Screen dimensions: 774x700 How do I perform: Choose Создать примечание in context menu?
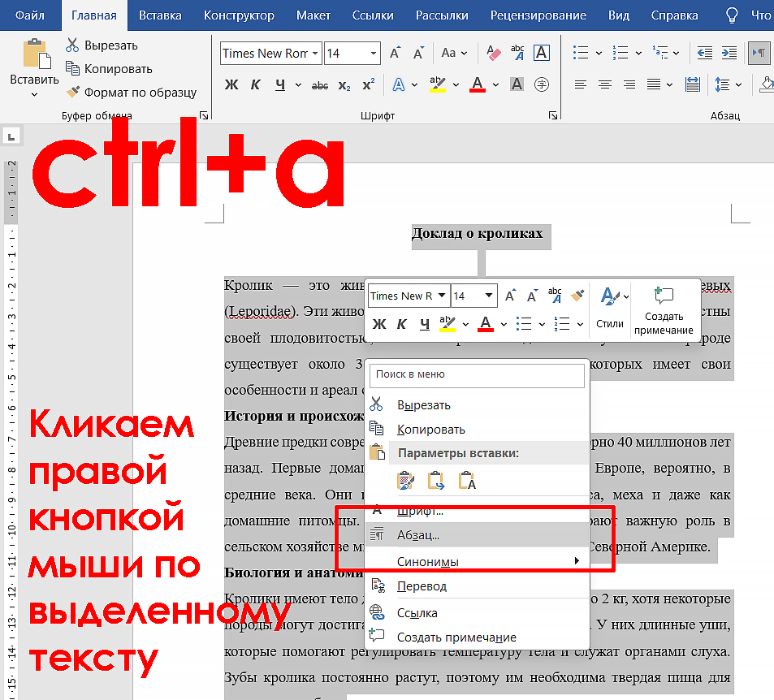point(477,637)
